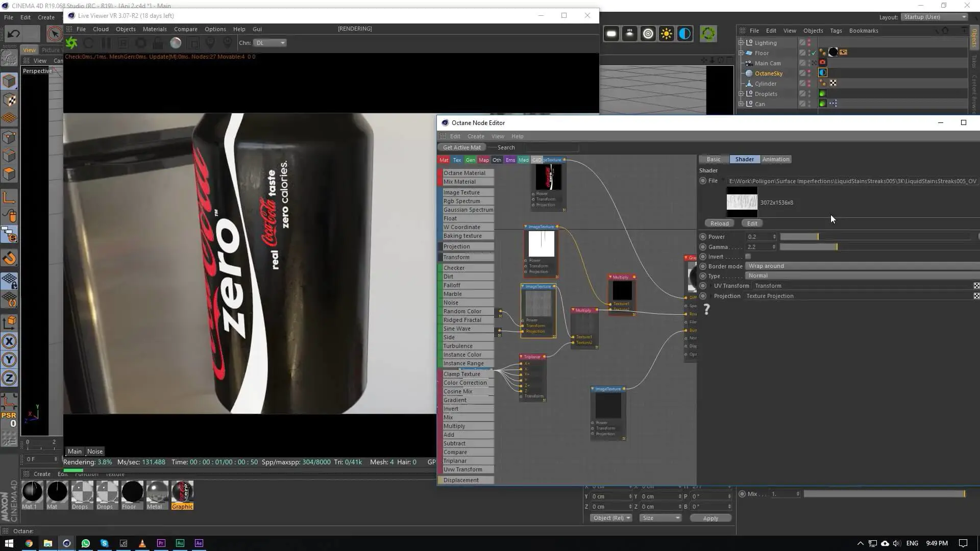Select the Texture mode checker cube icon

click(x=9, y=100)
